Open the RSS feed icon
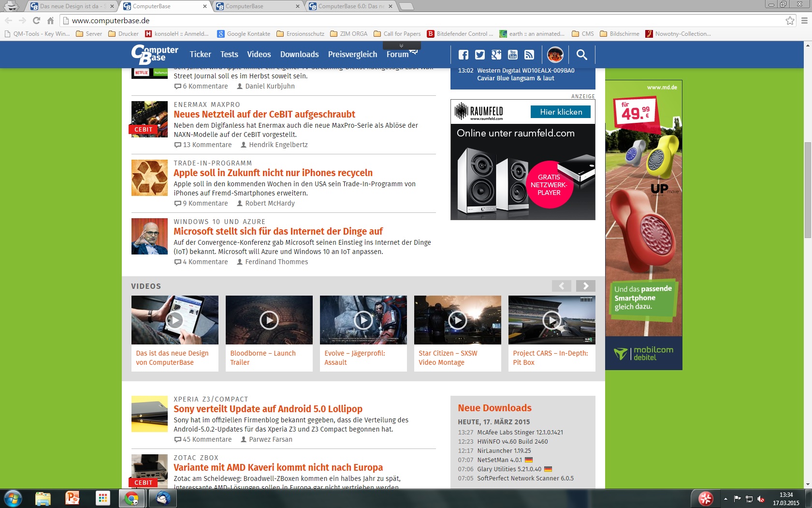 point(529,55)
